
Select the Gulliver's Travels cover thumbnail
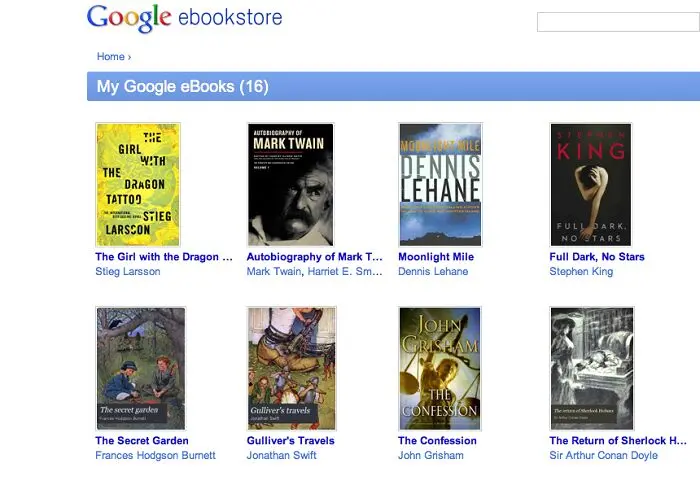(292, 368)
